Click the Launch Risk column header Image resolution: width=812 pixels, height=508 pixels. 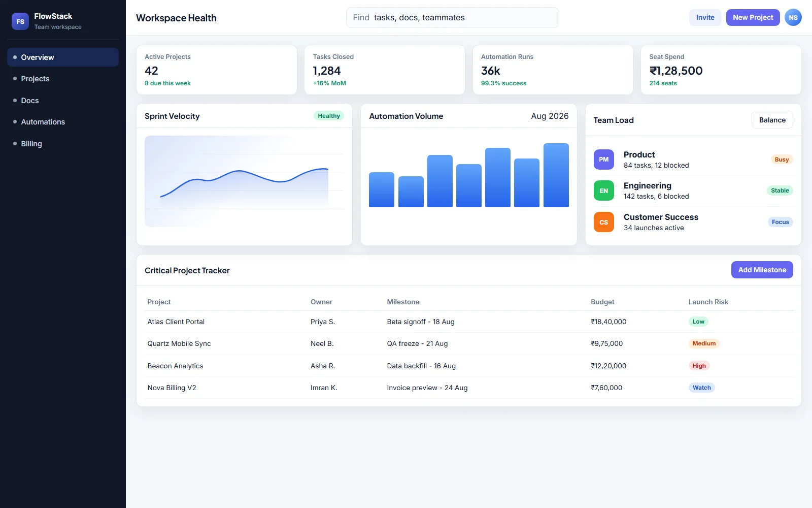(x=708, y=302)
